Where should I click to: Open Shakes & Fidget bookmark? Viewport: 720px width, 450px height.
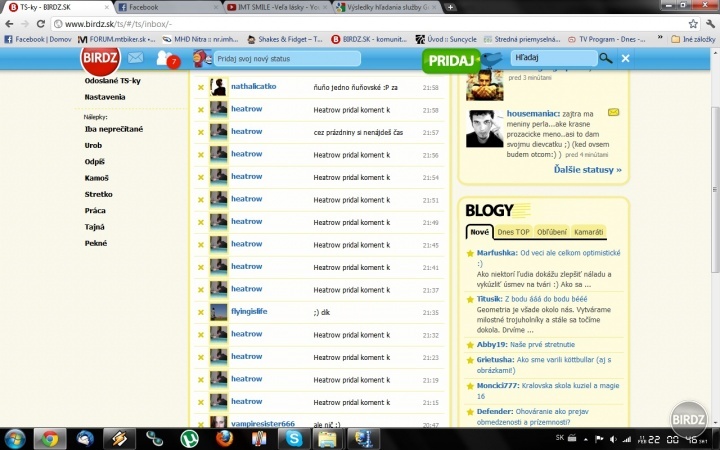coord(285,39)
